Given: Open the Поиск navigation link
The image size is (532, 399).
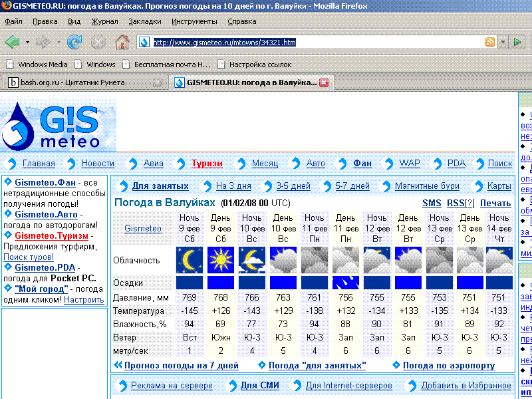Looking at the screenshot, I should (500, 164).
